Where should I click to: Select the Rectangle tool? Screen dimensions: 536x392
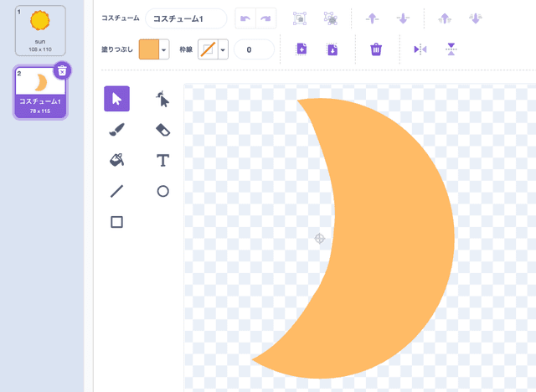116,222
